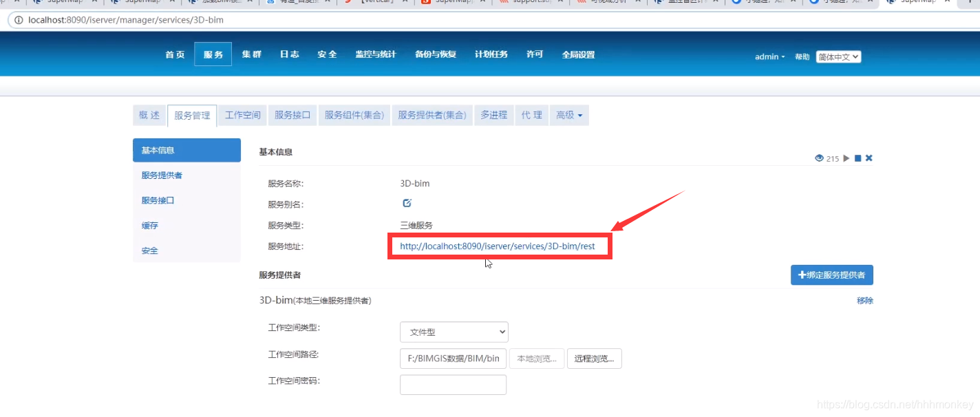Switch to the 服务组件(集合) tab
Viewport: 980px width, 417px height.
click(354, 115)
